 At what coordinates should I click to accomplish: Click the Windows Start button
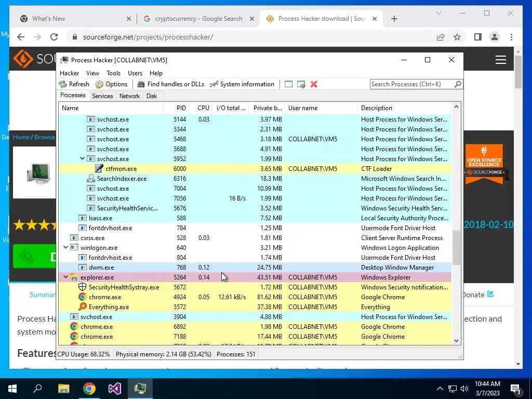[12, 389]
